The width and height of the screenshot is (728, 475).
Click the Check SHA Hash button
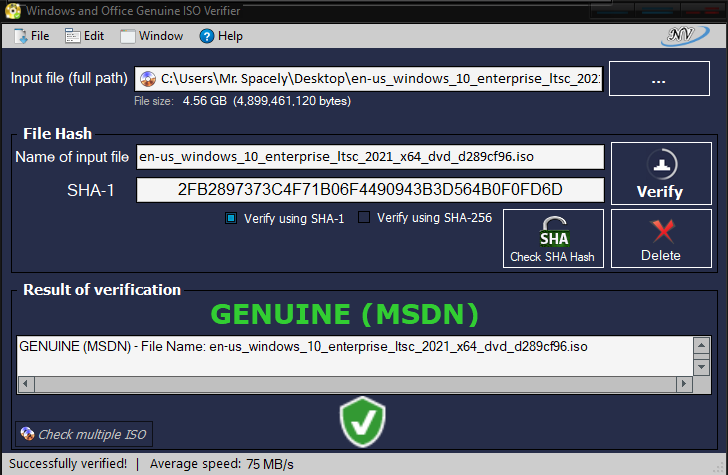point(553,238)
